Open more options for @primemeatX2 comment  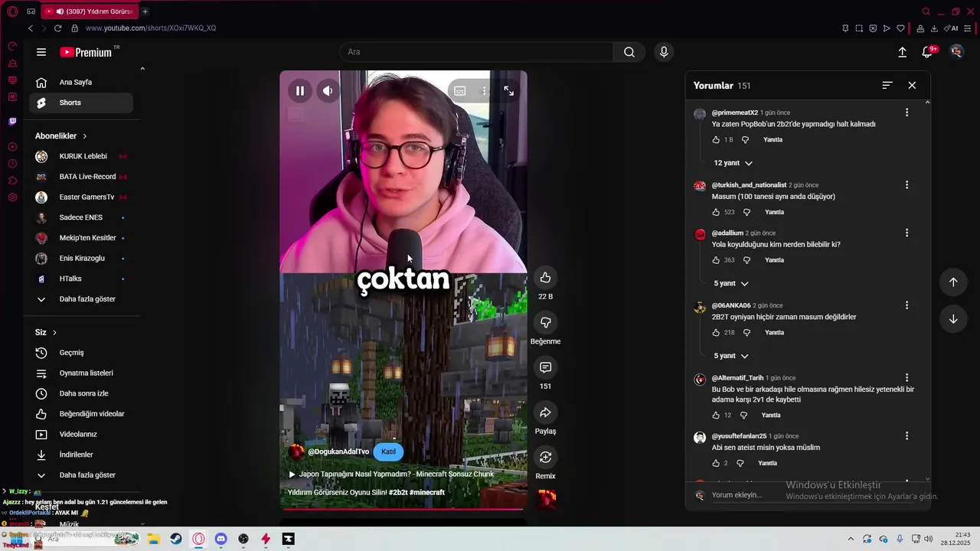tap(906, 112)
